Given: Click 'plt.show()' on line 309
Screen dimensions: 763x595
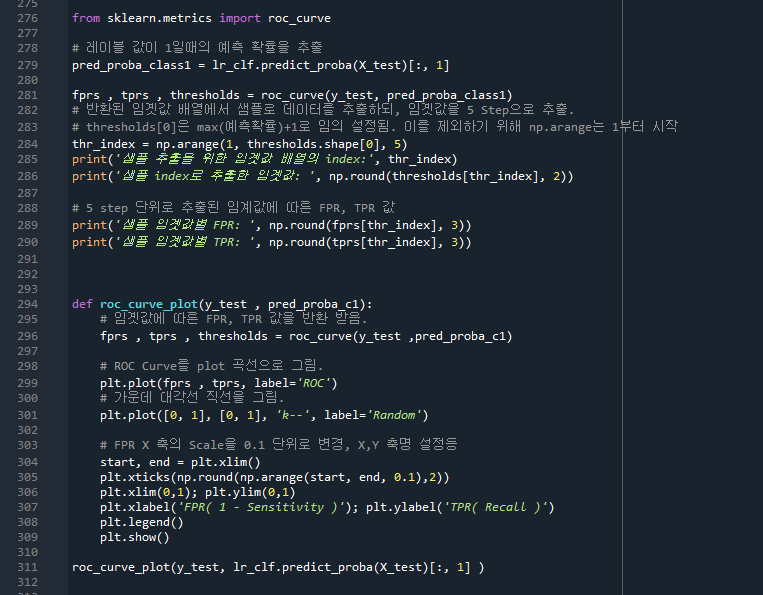Looking at the screenshot, I should pyautogui.click(x=135, y=538).
